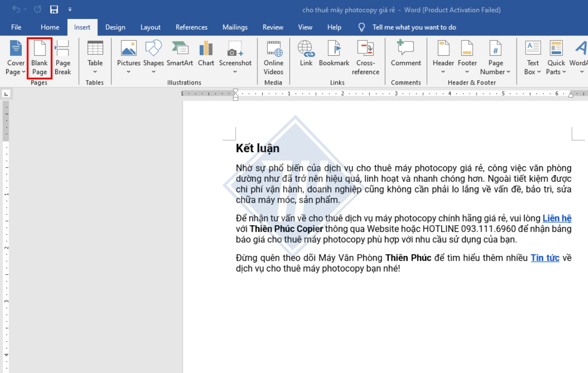Screen dimensions: 588x373
Task: Click the Chart icon
Action: [206, 49]
